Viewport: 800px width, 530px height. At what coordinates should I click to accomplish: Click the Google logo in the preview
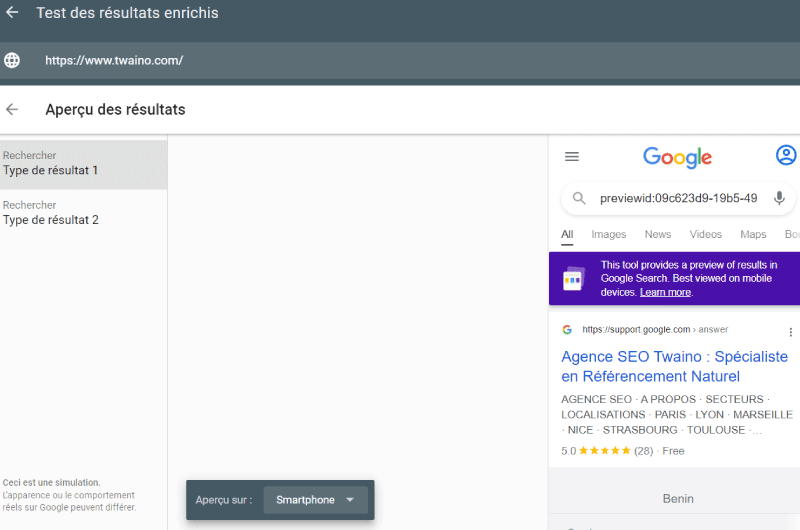pyautogui.click(x=677, y=157)
